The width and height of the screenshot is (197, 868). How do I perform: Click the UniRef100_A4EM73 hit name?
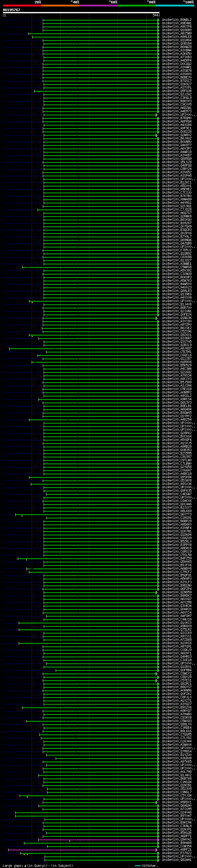pos(176,111)
